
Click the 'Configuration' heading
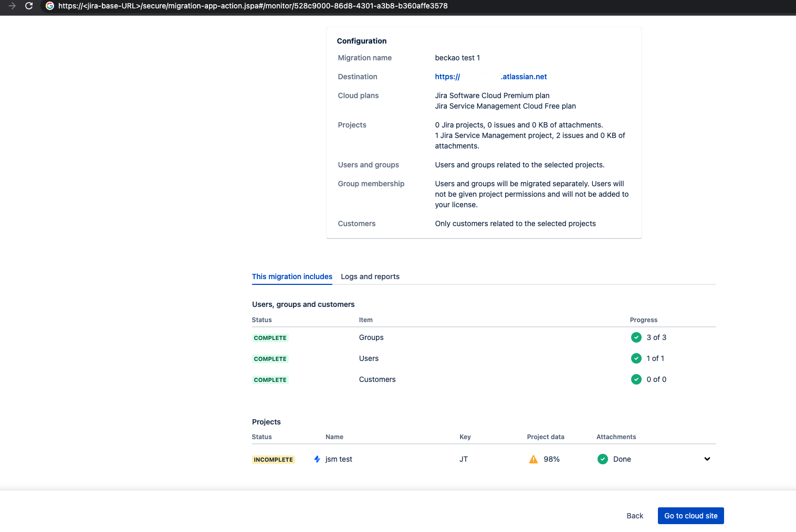(362, 41)
